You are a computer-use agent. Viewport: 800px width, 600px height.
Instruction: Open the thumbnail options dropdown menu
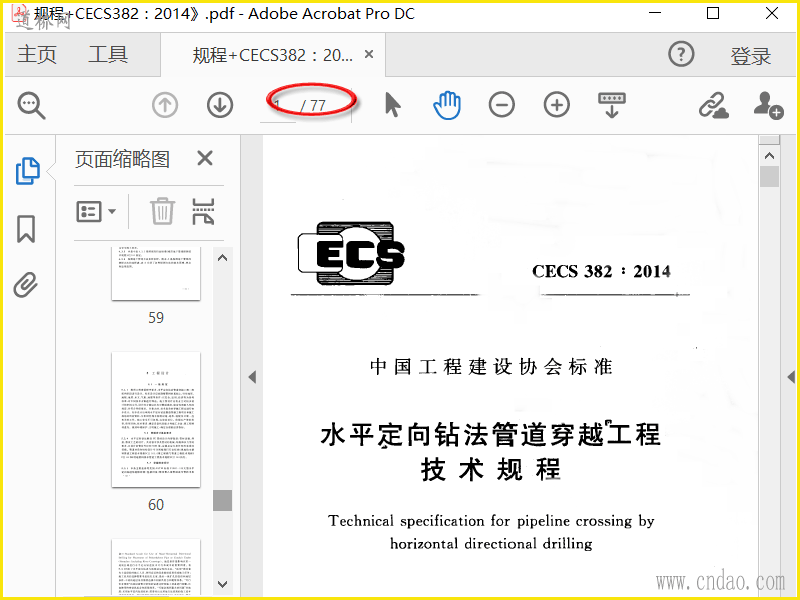(96, 211)
